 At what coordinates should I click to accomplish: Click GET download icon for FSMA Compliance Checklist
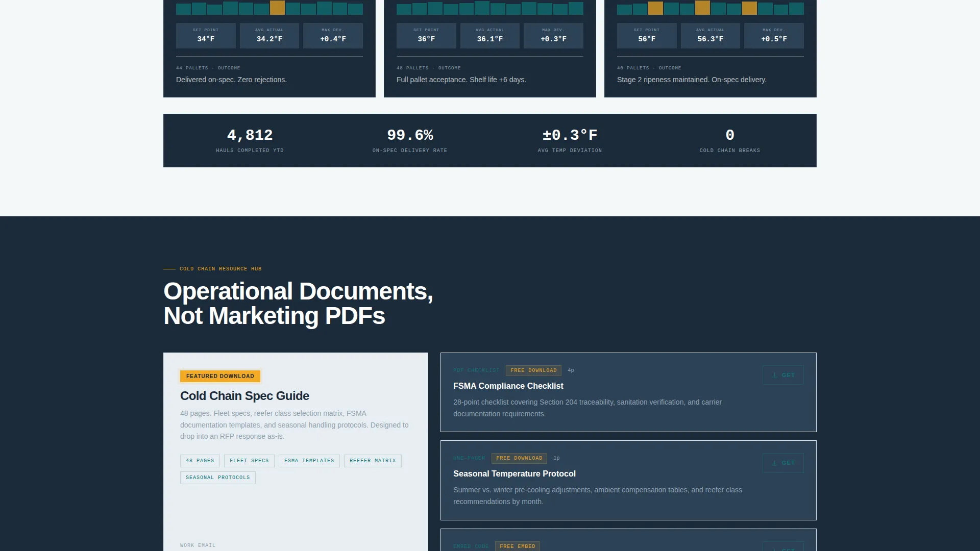pos(782,375)
